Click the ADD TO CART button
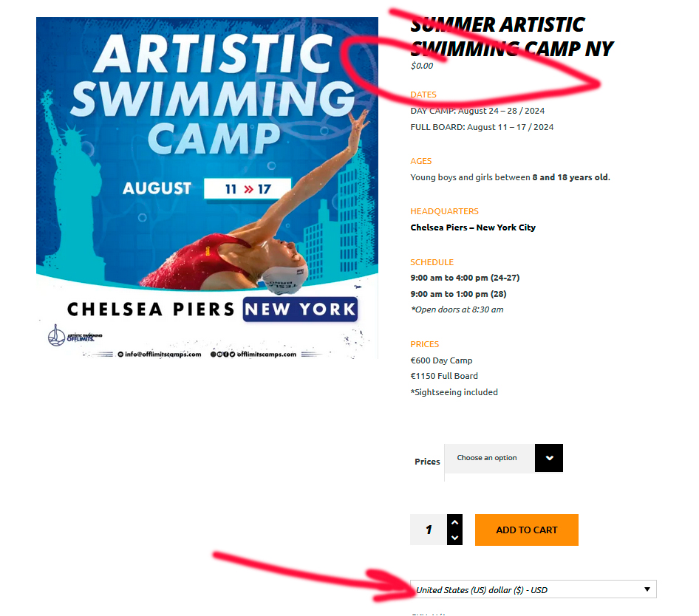The width and height of the screenshot is (699, 616). point(527,530)
